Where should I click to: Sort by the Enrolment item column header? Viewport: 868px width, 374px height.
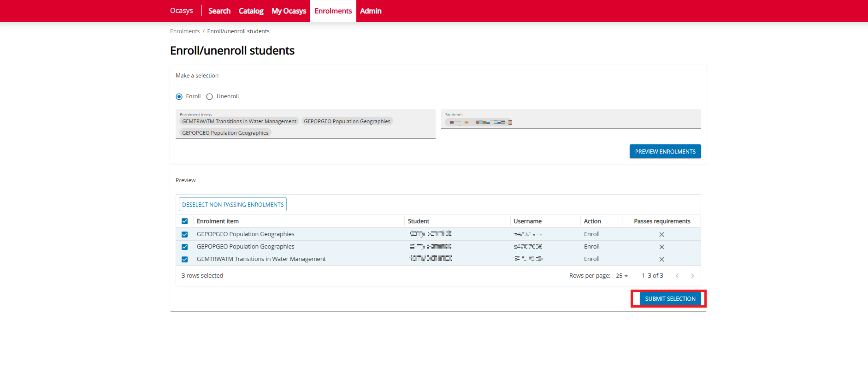218,221
